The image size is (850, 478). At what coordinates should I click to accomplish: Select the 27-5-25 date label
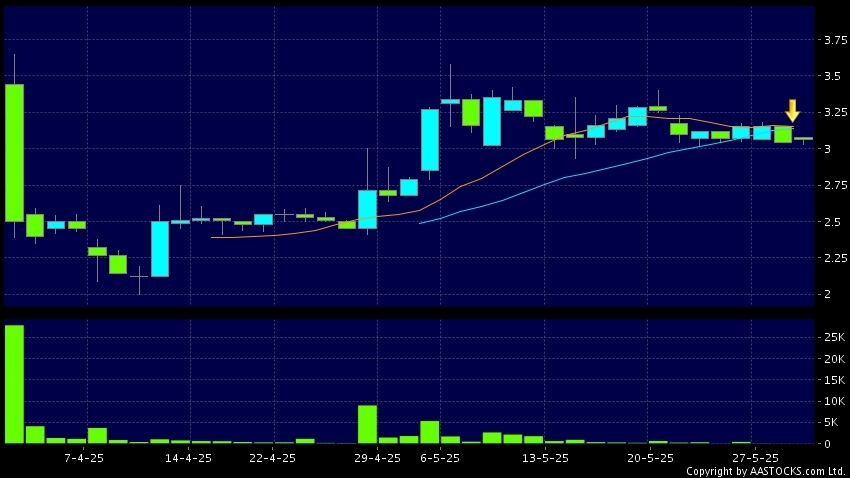[755, 458]
